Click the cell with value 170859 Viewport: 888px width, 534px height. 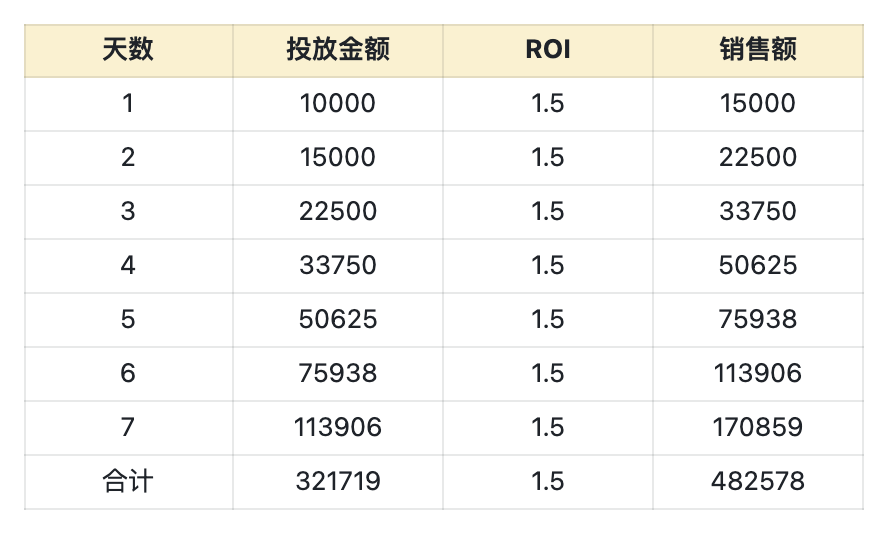point(758,428)
